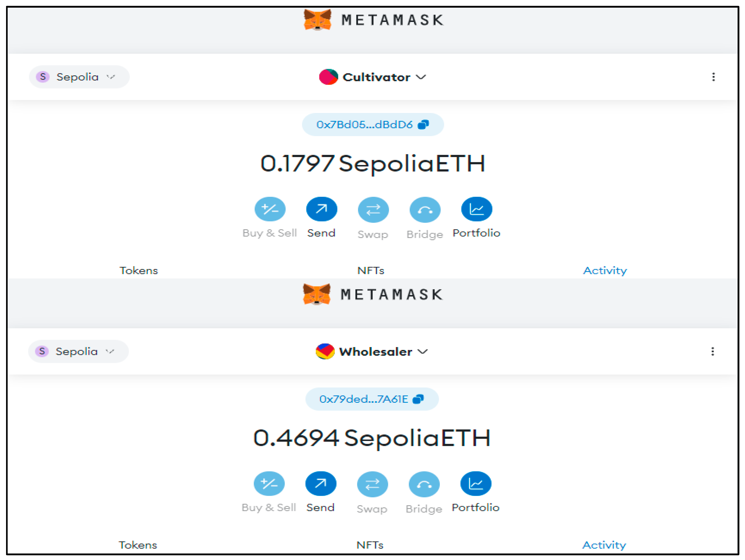
Task: Click the Portfolio icon in Wholesaler wallet
Action: 476,484
